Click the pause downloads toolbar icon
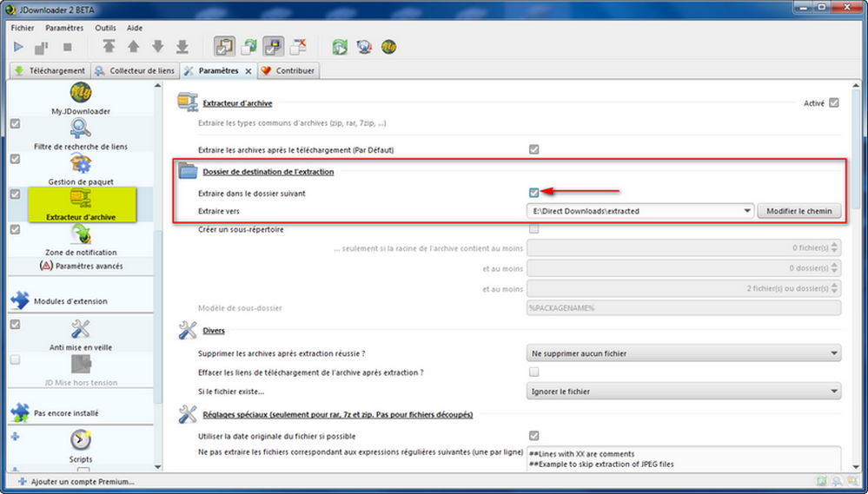The height and width of the screenshot is (494, 868). [x=42, y=48]
